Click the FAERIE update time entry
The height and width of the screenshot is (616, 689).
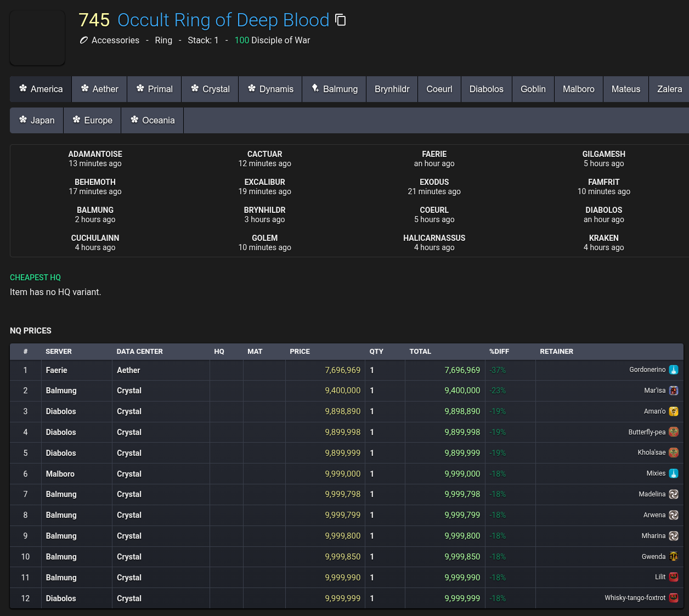pos(434,159)
